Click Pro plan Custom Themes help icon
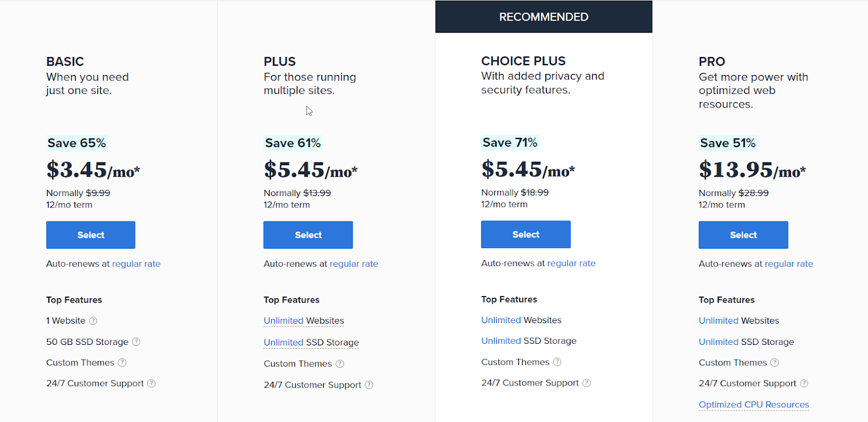Screen dimensions: 868x422 point(775,362)
